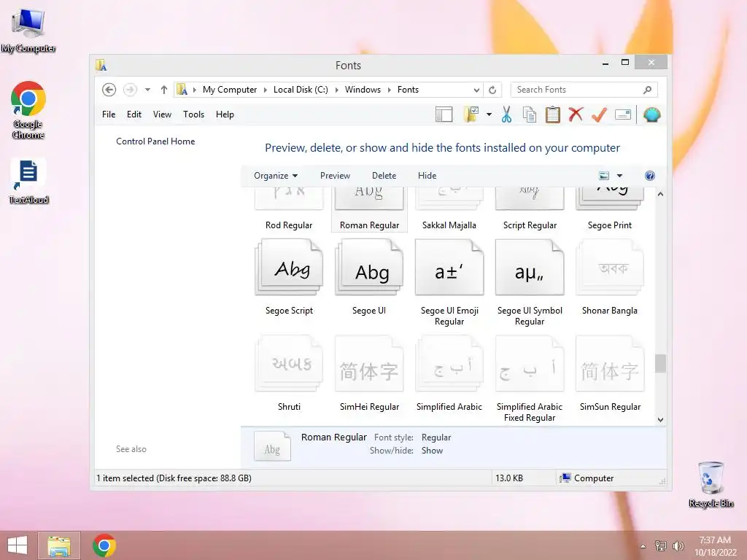
Task: Expand the address bar history dropdown
Action: point(476,90)
